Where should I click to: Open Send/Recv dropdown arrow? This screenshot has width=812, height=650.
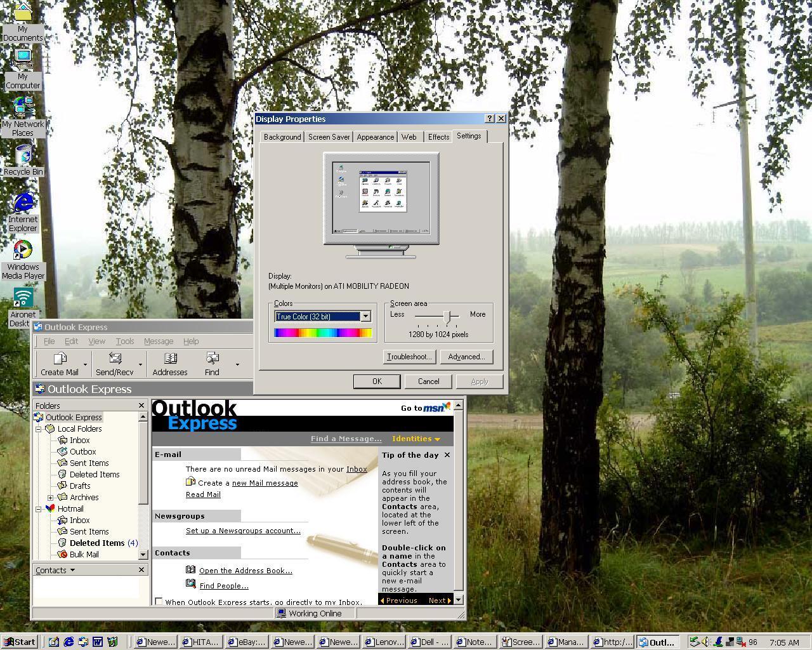[x=140, y=364]
